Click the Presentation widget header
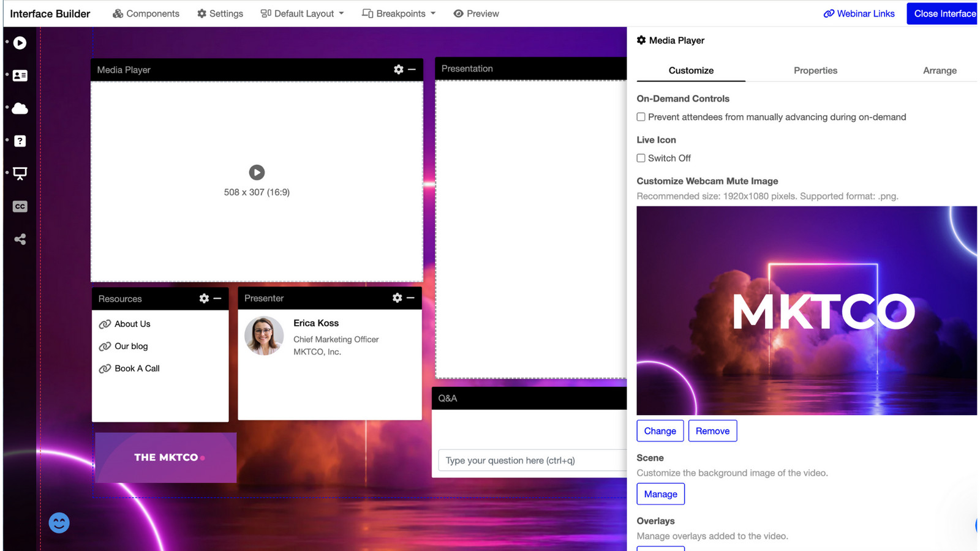Image resolution: width=980 pixels, height=551 pixels. 530,69
